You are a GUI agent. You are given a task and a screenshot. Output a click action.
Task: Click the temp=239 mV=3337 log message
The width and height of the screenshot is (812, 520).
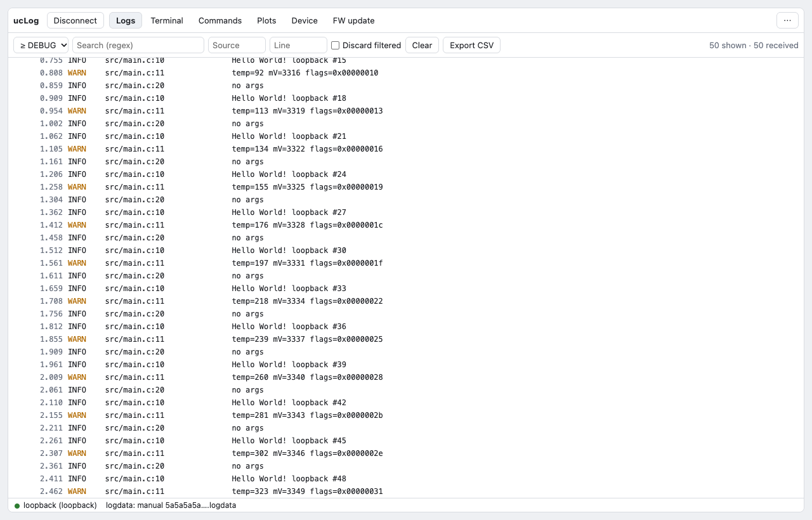(x=307, y=339)
